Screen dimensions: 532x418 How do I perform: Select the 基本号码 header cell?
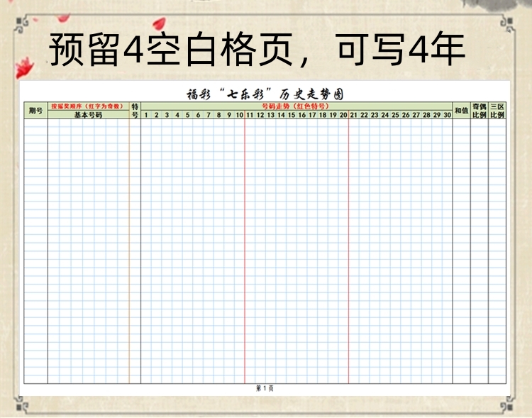coord(88,115)
